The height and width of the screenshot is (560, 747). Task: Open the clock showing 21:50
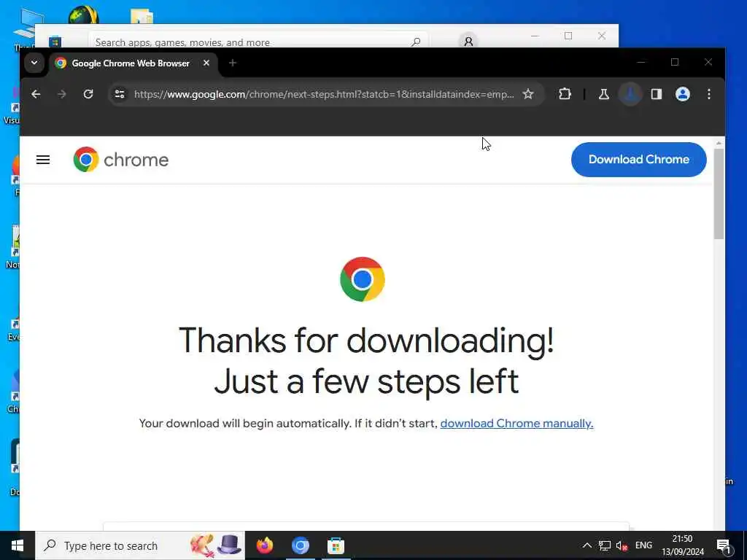tap(683, 545)
